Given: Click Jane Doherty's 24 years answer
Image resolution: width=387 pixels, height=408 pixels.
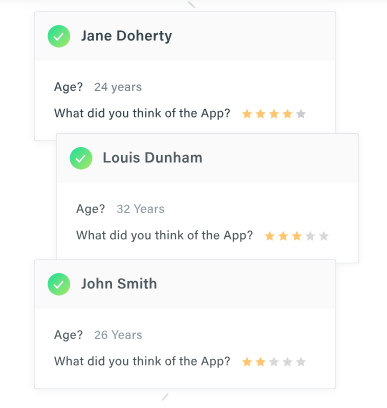Looking at the screenshot, I should coord(118,87).
